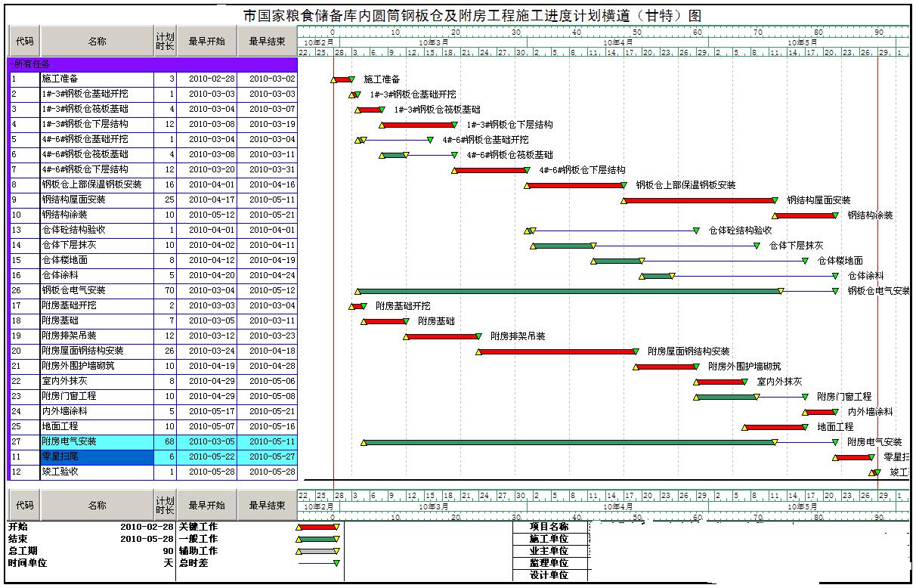Click the 项目名称 field label
The height and width of the screenshot is (588, 916).
click(549, 527)
